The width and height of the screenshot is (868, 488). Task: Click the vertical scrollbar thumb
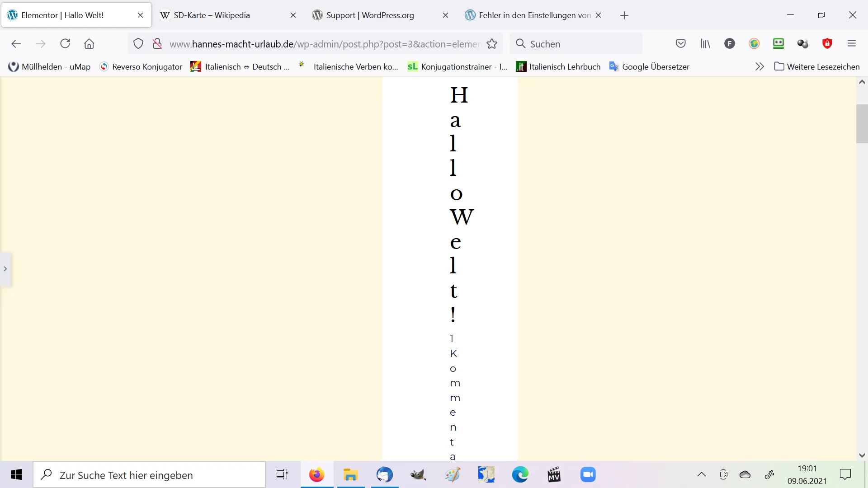click(x=862, y=124)
